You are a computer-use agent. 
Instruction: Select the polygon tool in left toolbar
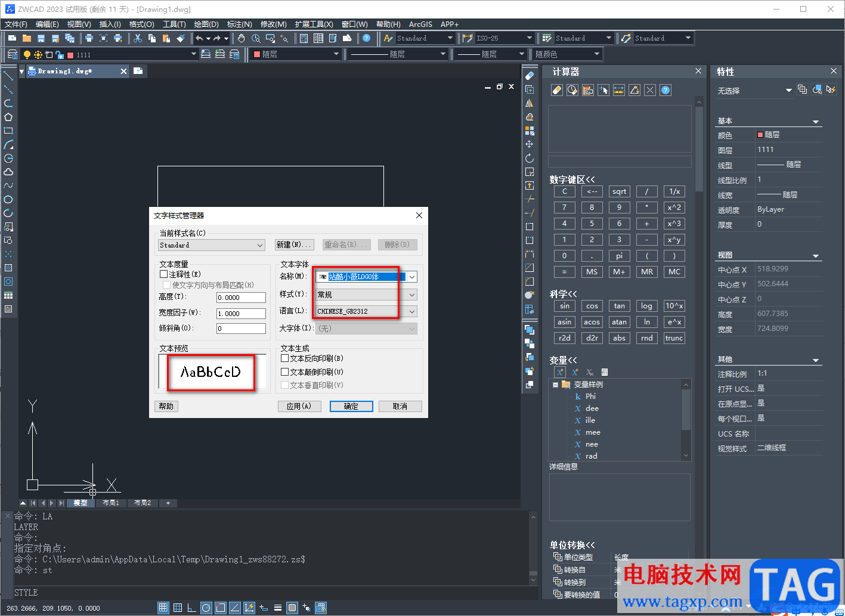[x=8, y=117]
